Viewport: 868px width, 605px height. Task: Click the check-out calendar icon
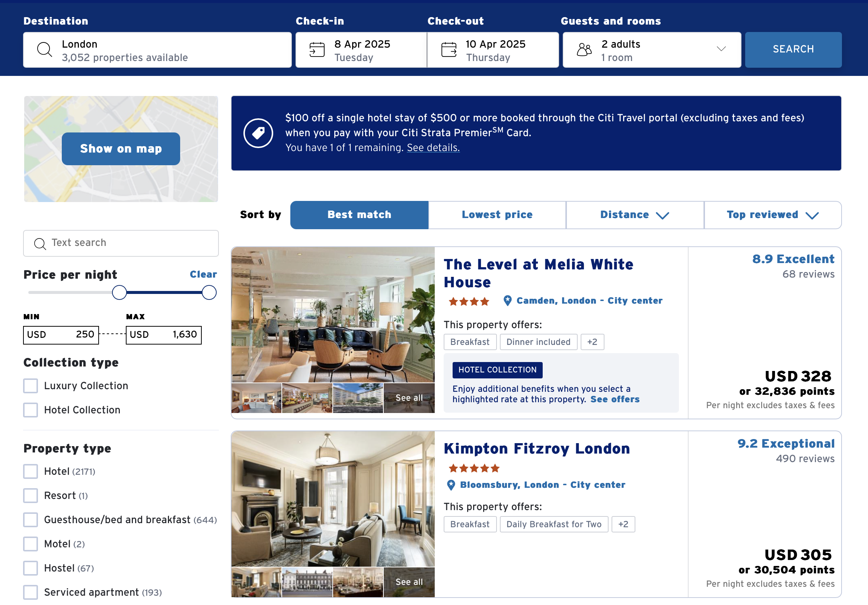(449, 49)
